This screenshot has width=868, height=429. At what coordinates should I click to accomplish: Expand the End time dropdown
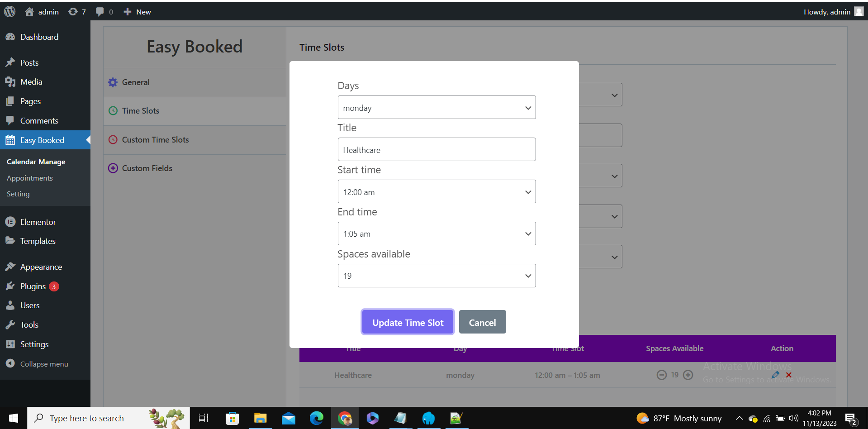[x=437, y=234]
